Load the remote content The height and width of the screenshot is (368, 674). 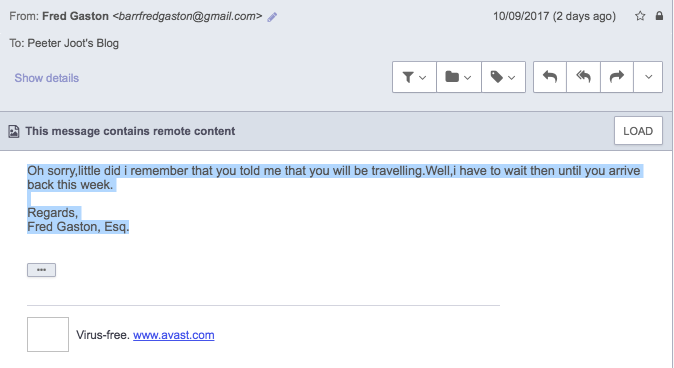tap(638, 131)
